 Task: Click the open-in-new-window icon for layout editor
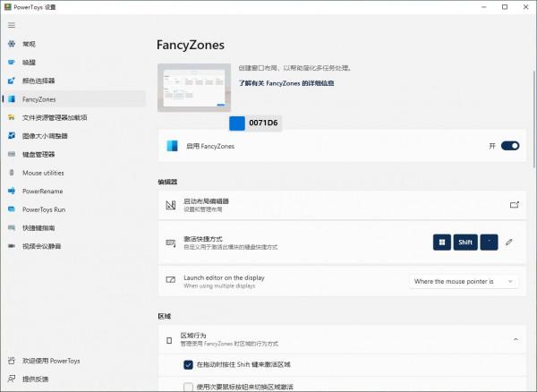(515, 205)
